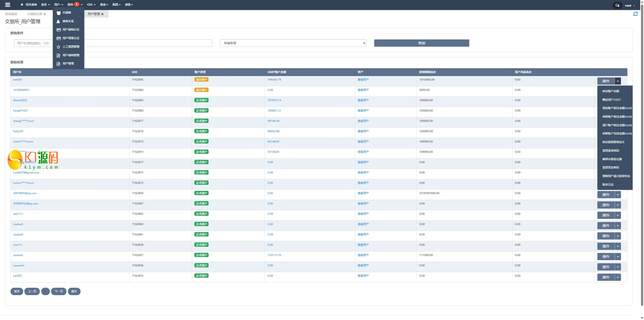644x320 pixels.
Task: Close the 永续持仓单 tab with its x
Action: [x=45, y=14]
